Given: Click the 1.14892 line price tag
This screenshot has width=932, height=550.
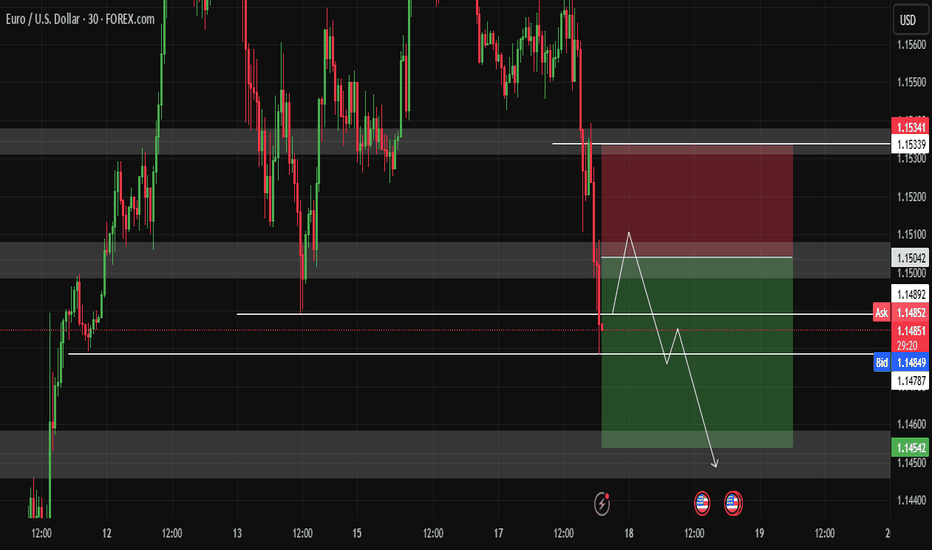Looking at the screenshot, I should pos(910,294).
